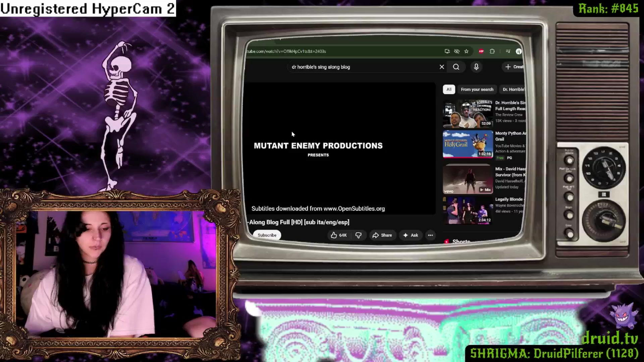Screen dimensions: 644x362
Task: Start voice search with the microphone icon
Action: coord(476,67)
